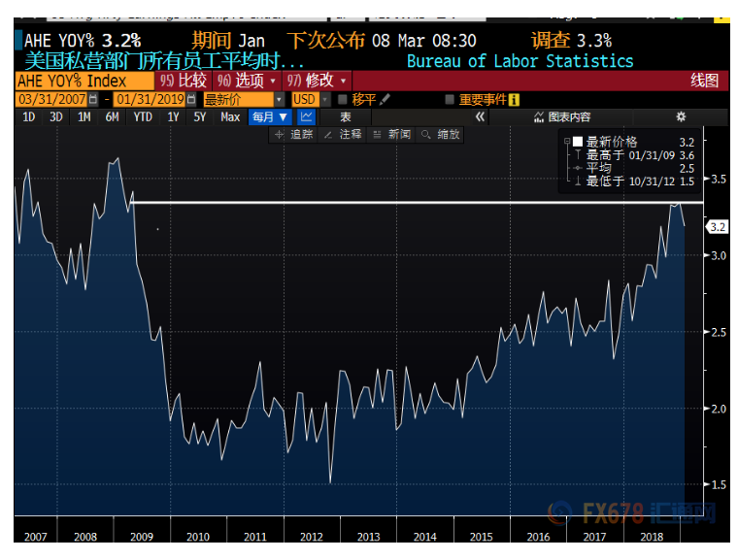Click the end date calendar icon
The height and width of the screenshot is (560, 738).
pos(190,100)
